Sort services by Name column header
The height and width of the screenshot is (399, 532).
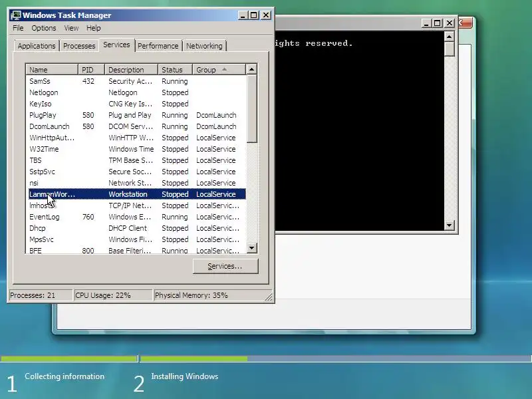pos(52,70)
